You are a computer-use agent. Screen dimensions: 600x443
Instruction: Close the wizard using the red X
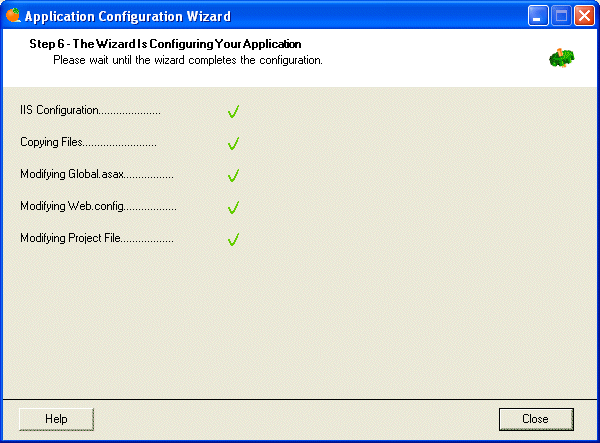click(583, 16)
